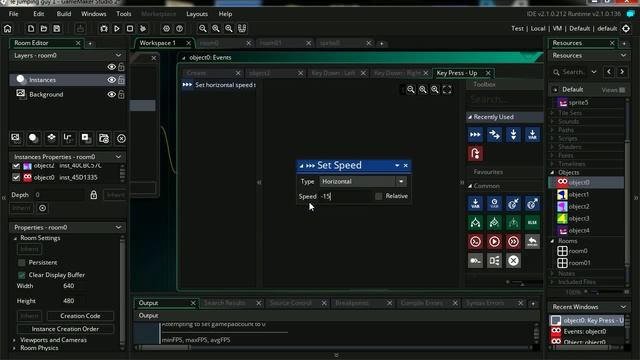Open Game Options gear in toolbar
640x360 pixels.
[167, 29]
